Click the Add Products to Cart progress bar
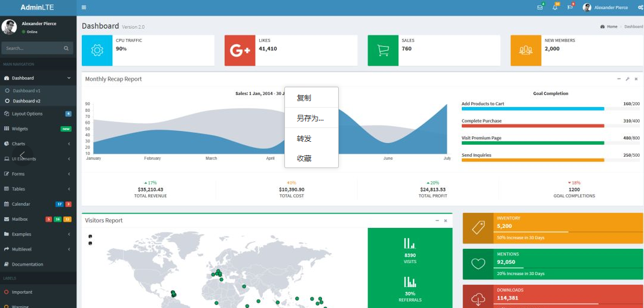Screen dimensions: 644x308 click(x=533, y=109)
